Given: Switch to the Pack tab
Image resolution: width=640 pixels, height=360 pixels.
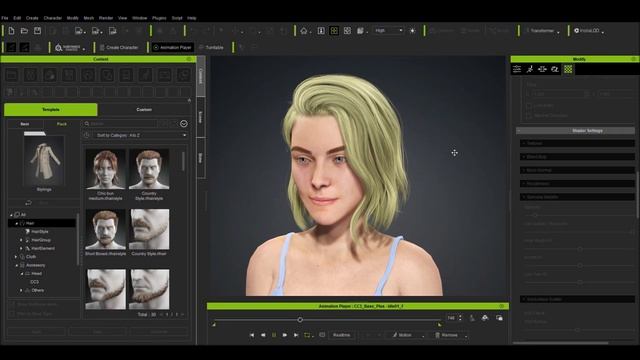Looking at the screenshot, I should pos(62,124).
